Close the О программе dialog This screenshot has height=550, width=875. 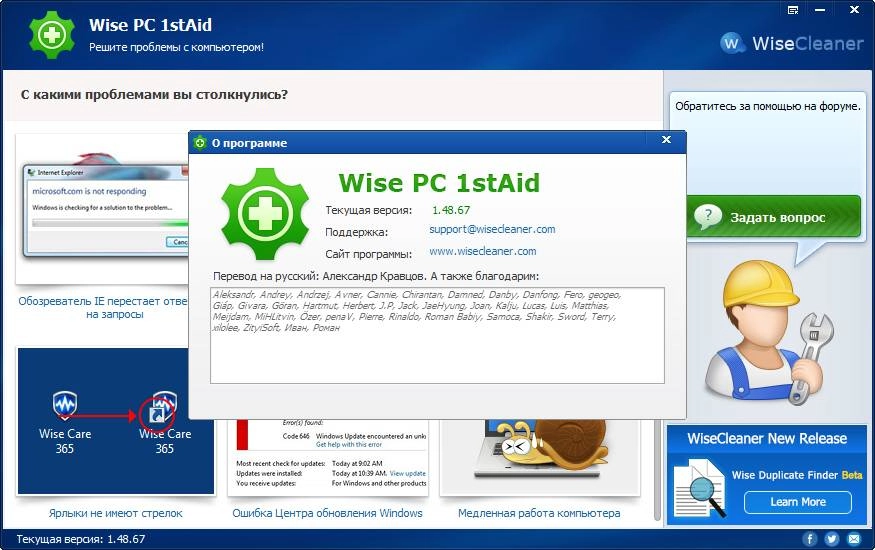click(x=666, y=140)
